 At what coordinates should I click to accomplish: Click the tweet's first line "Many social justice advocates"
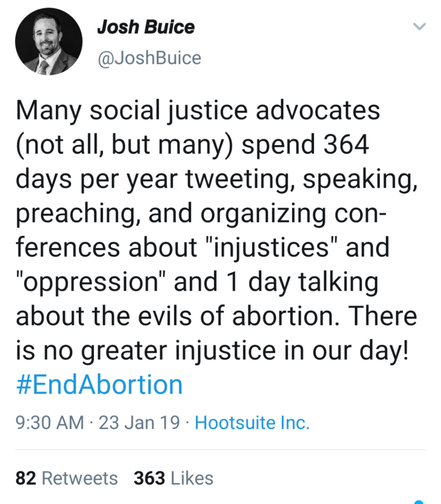pos(198,111)
